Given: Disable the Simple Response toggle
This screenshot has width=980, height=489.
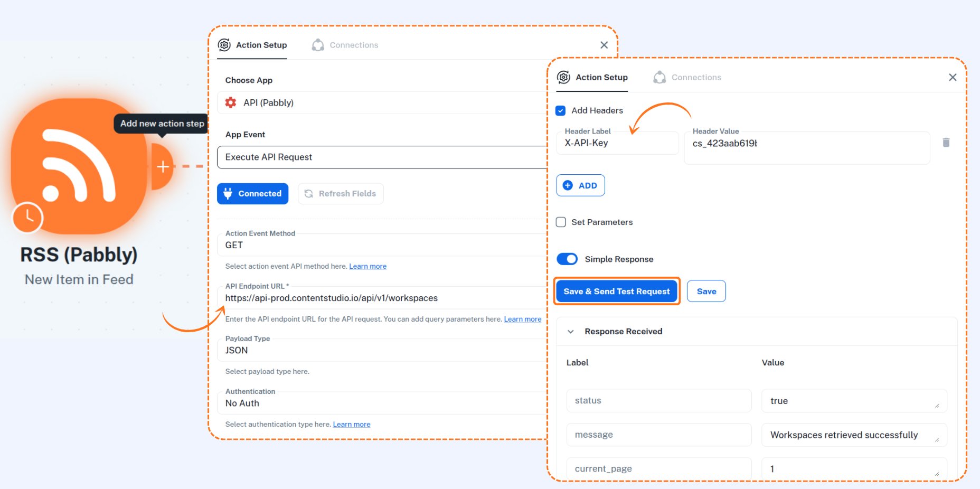Looking at the screenshot, I should pyautogui.click(x=567, y=259).
